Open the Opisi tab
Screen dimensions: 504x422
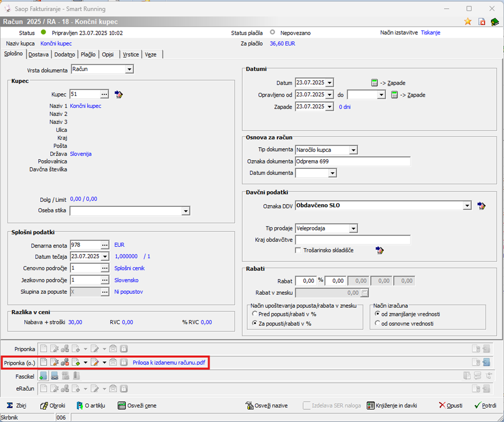108,54
